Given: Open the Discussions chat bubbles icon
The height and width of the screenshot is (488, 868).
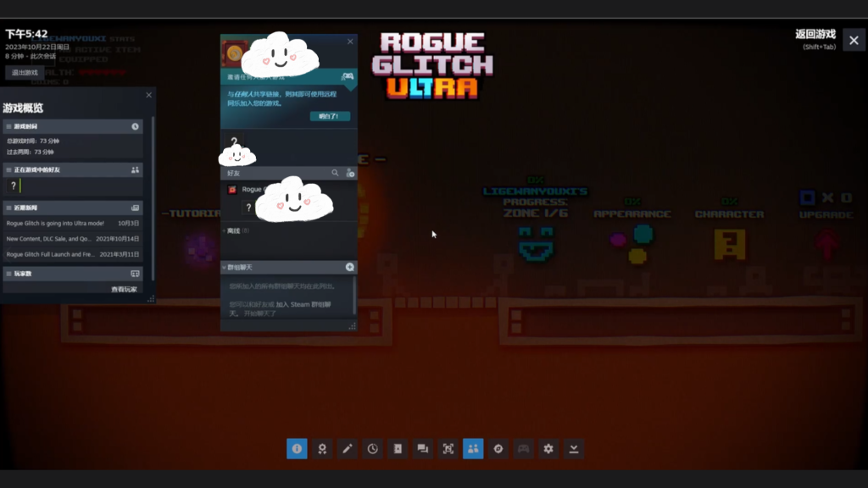Looking at the screenshot, I should coord(423,449).
